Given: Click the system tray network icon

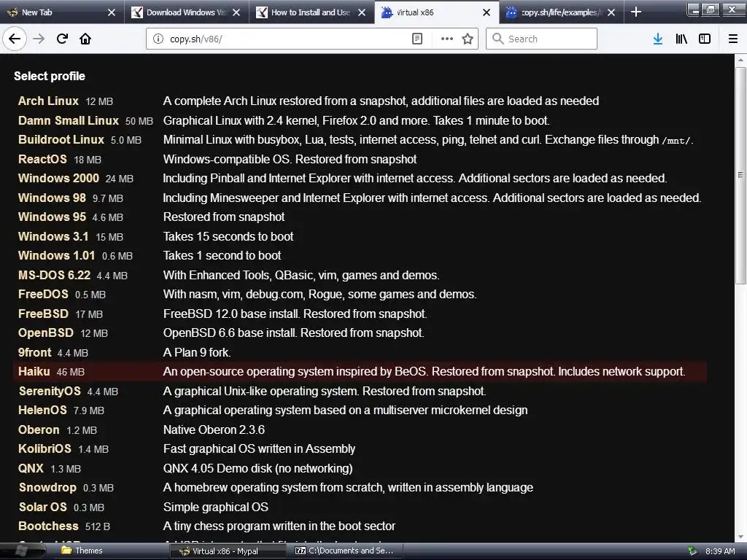Looking at the screenshot, I should coord(692,551).
